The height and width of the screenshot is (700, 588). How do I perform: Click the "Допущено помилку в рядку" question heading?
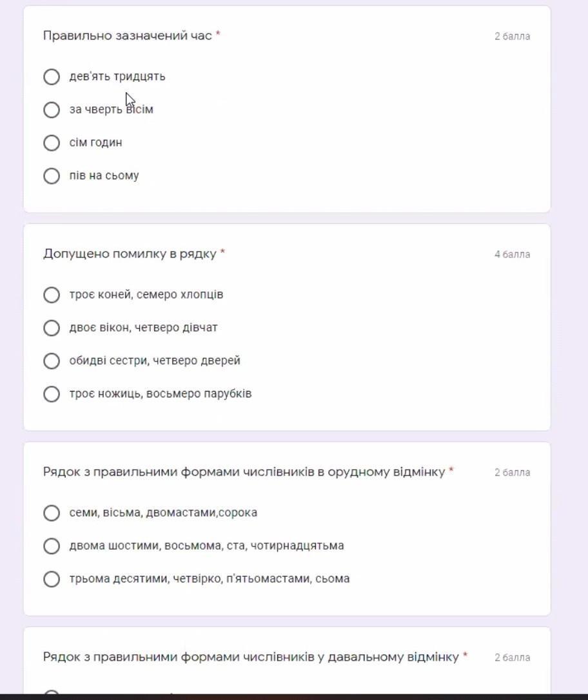(x=130, y=254)
